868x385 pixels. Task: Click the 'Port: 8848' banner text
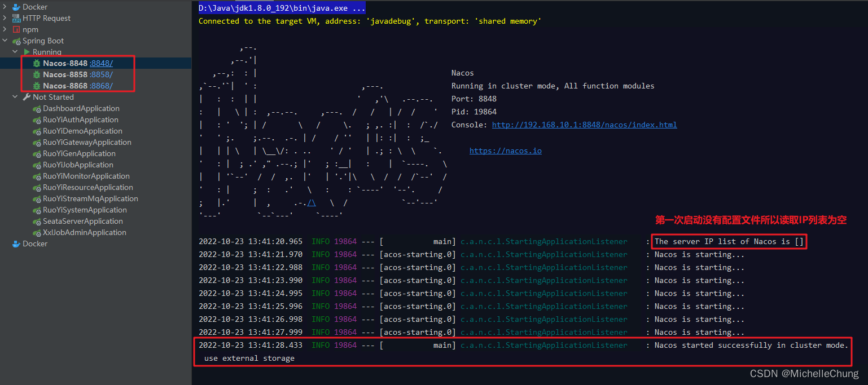click(x=474, y=99)
